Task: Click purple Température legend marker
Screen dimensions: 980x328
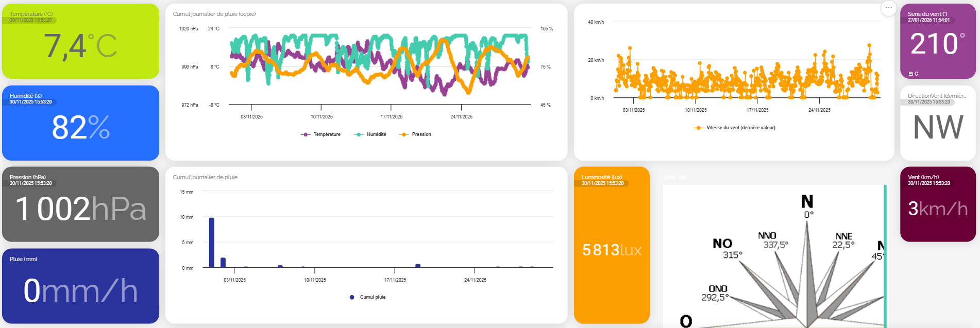Action: 306,134
